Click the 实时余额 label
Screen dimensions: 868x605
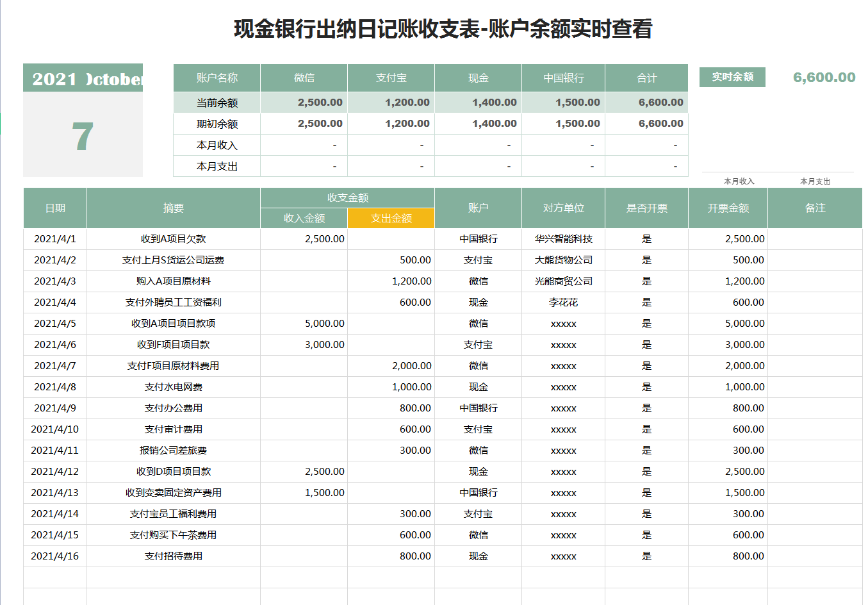tap(732, 77)
